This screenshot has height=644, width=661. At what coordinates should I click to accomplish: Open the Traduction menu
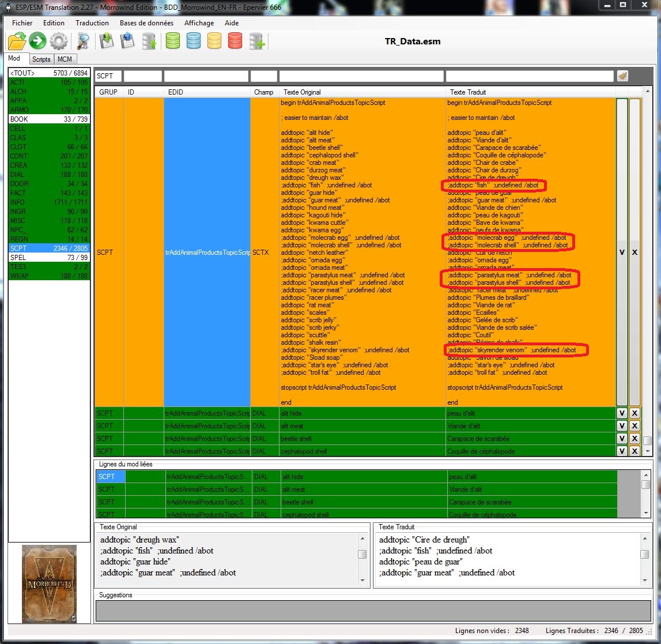tap(92, 23)
